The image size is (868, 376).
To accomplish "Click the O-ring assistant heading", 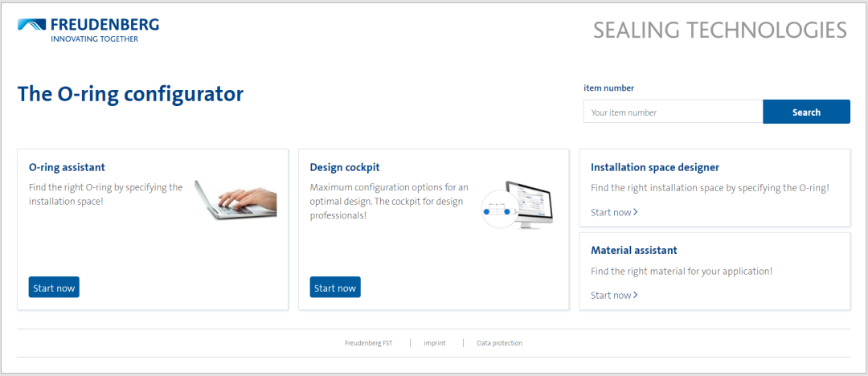I will point(67,167).
